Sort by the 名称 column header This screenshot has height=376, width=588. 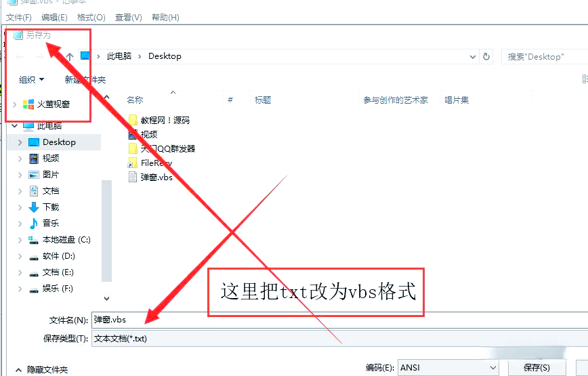[x=135, y=100]
